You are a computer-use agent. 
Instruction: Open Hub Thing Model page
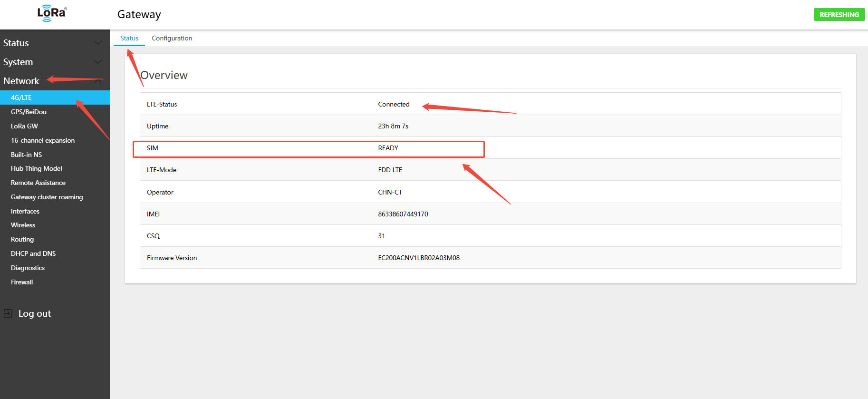pyautogui.click(x=36, y=168)
